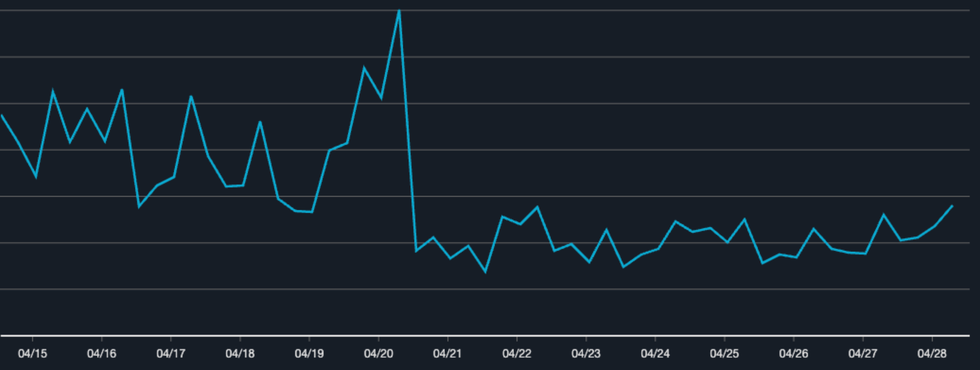This screenshot has width=980, height=370.
Task: Click the line peak between 04/17 and 04/18
Action: click(191, 96)
